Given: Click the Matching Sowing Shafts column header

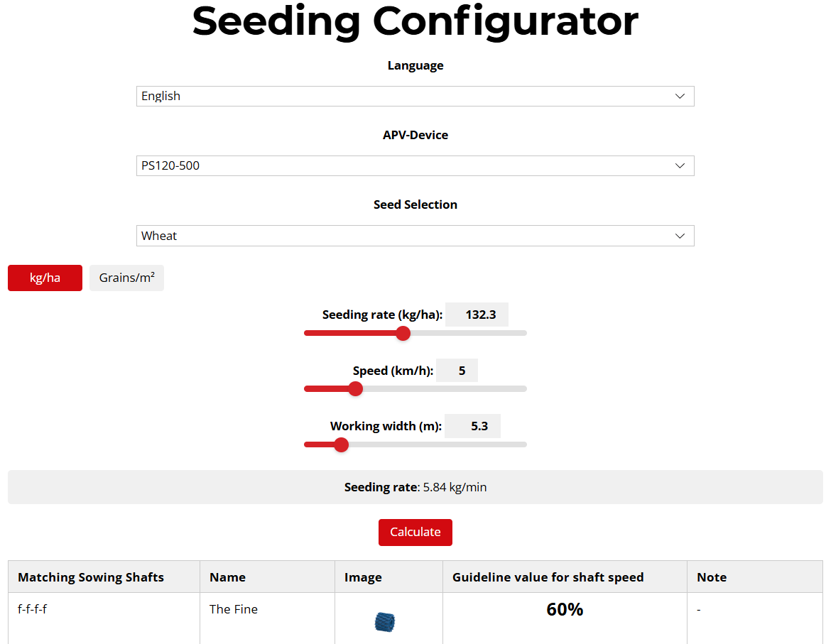Looking at the screenshot, I should click(91, 577).
